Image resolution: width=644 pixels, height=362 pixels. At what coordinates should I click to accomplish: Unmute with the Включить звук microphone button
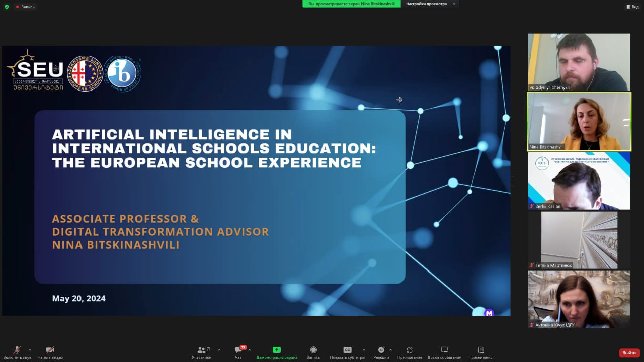[x=17, y=352]
